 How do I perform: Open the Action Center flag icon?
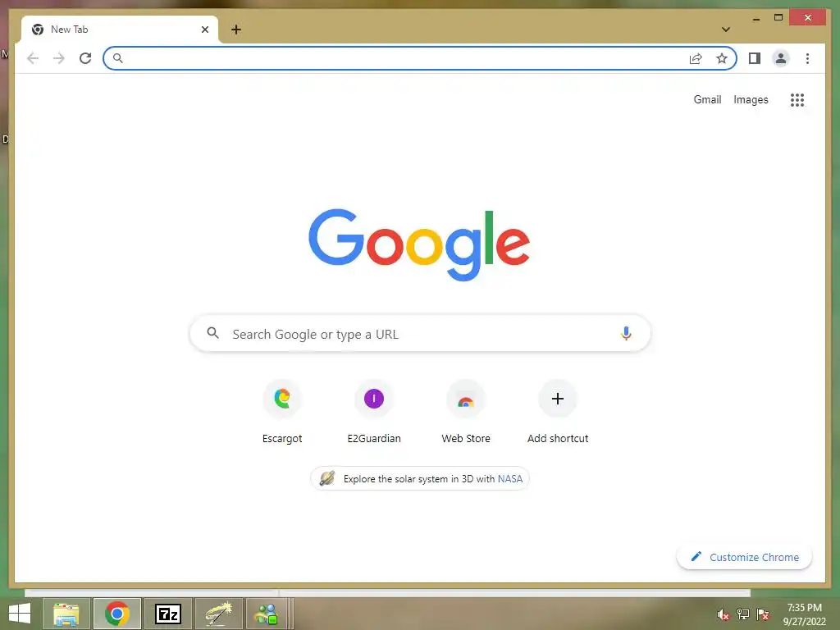pyautogui.click(x=763, y=614)
